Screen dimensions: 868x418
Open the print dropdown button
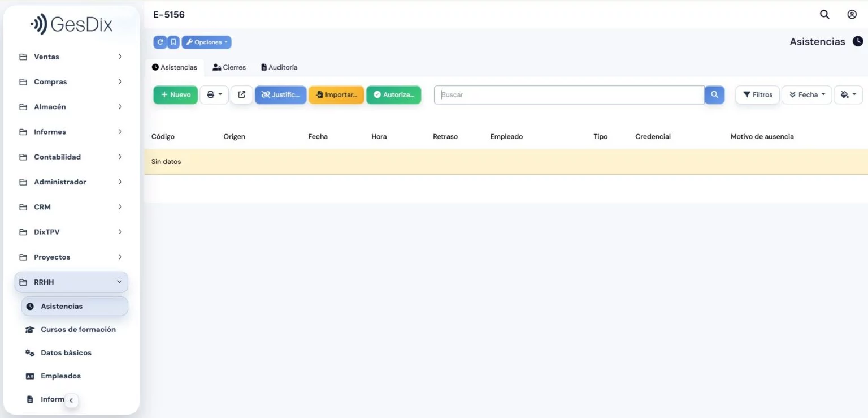(x=214, y=95)
